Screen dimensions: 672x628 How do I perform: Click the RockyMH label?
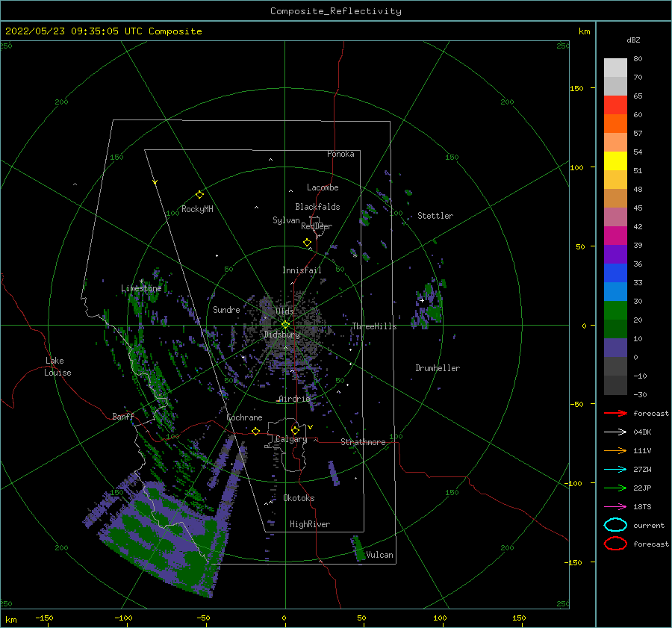tap(197, 209)
